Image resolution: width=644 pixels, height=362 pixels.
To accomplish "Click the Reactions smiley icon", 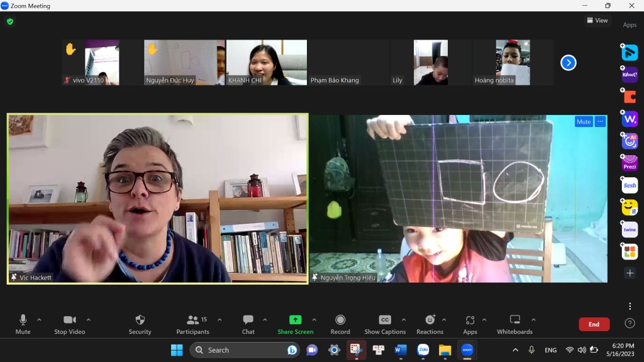I will click(430, 324).
